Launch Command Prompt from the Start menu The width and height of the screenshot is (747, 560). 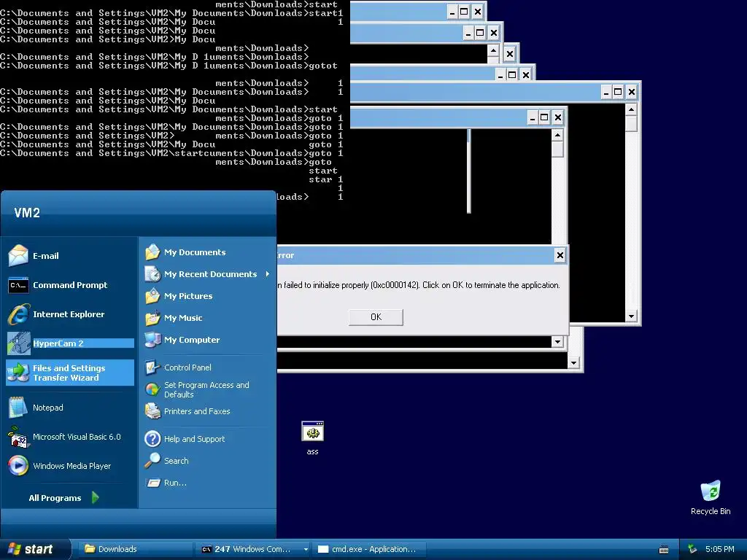click(69, 285)
